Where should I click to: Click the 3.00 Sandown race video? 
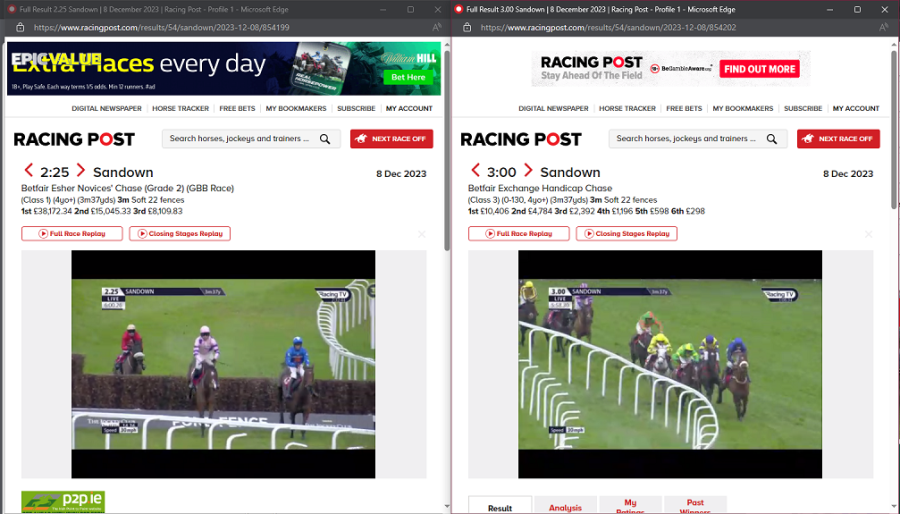pyautogui.click(x=670, y=364)
